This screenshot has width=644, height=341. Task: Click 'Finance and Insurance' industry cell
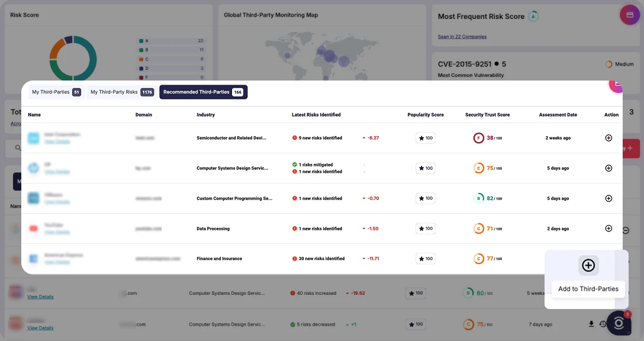(x=220, y=259)
